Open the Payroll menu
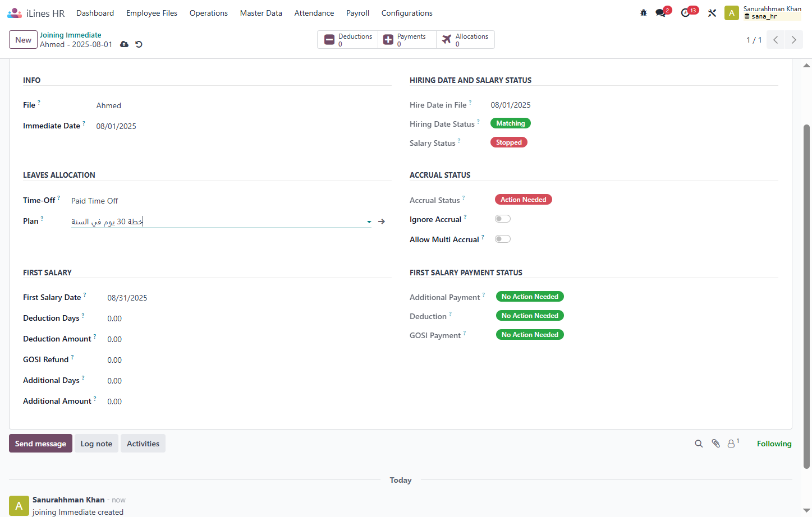812x517 pixels. (x=357, y=13)
